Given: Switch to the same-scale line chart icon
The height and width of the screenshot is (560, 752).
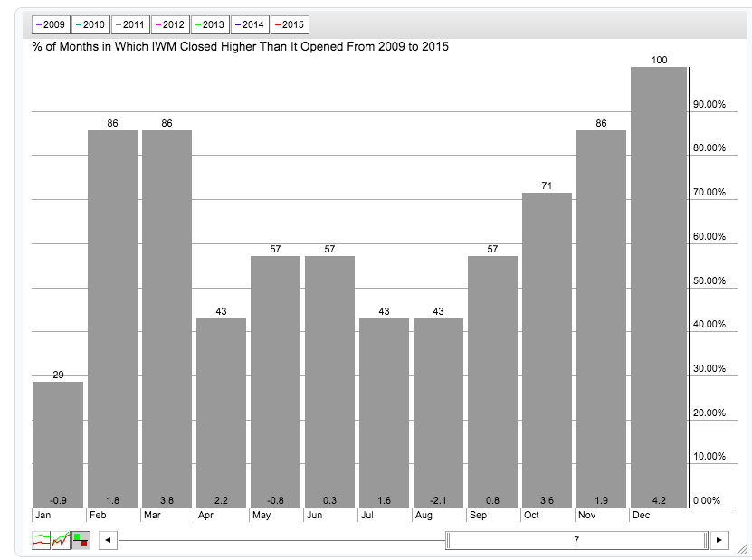Looking at the screenshot, I should coord(61,540).
